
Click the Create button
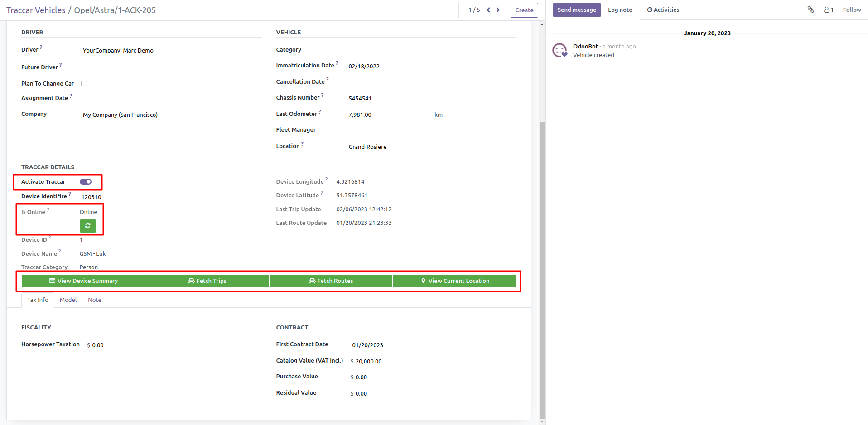click(x=524, y=10)
